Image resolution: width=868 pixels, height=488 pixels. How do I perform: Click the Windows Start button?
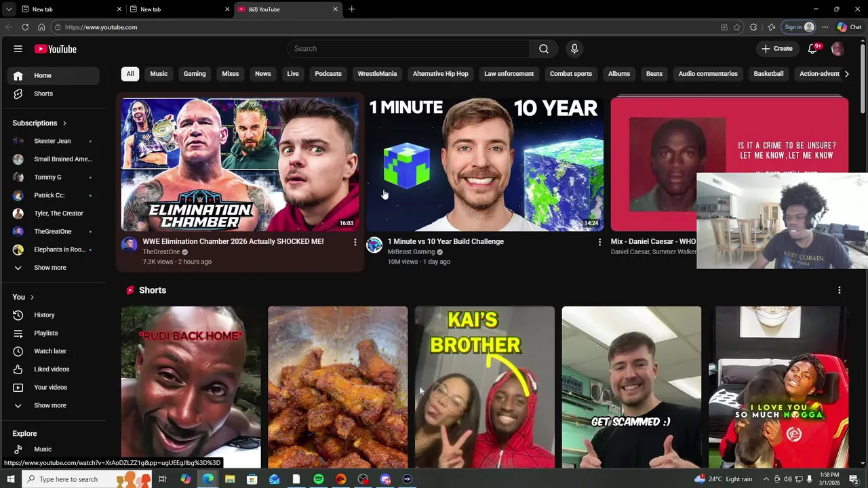[10, 479]
